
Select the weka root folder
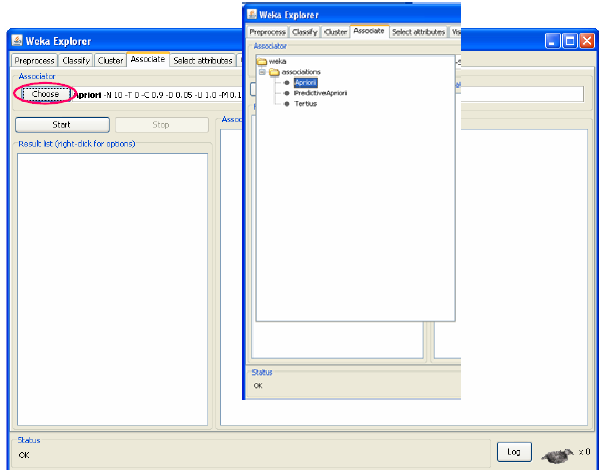point(277,61)
